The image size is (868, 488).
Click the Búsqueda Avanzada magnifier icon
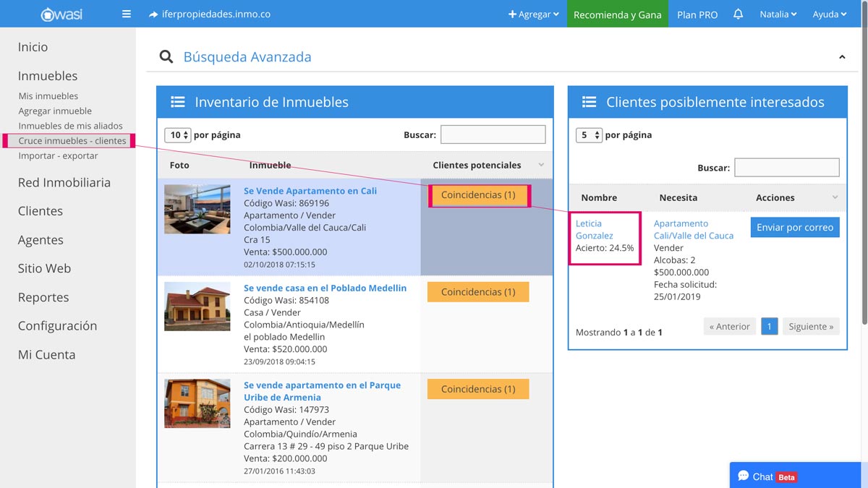[166, 57]
